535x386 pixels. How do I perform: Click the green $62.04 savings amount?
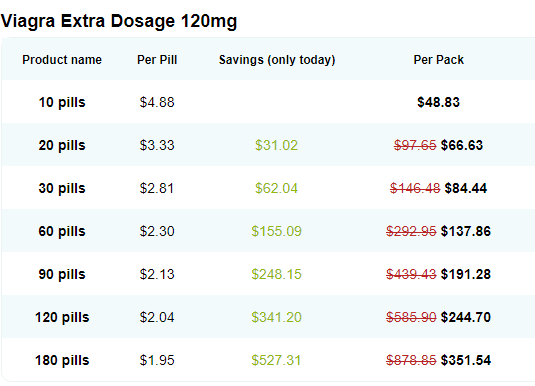tap(276, 188)
